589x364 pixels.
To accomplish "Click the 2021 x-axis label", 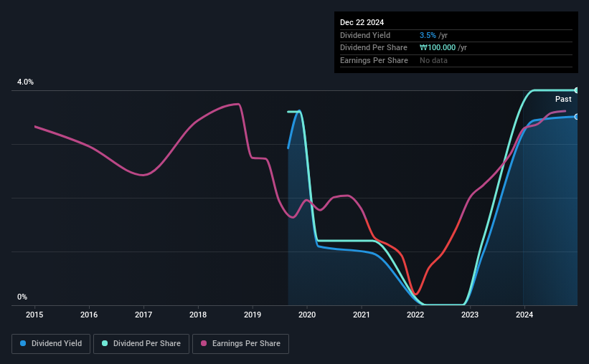I will (x=362, y=315).
